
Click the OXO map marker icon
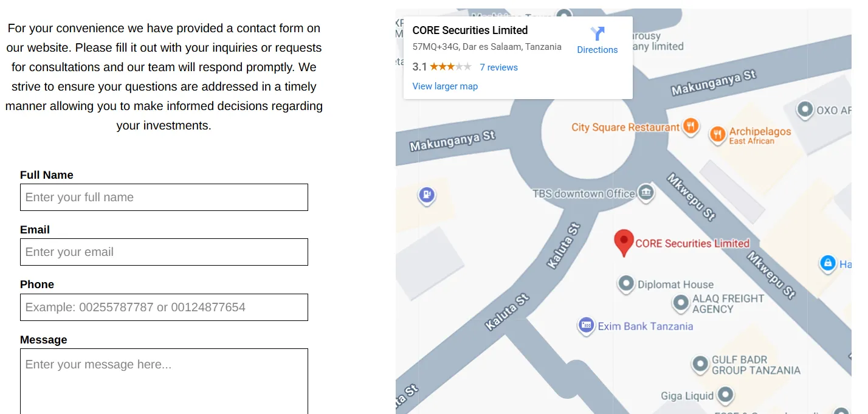click(805, 110)
